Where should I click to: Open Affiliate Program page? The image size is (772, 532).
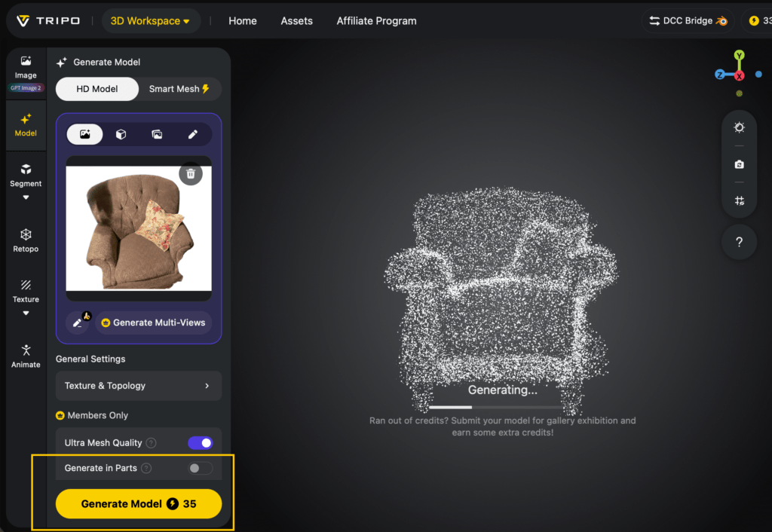click(376, 20)
